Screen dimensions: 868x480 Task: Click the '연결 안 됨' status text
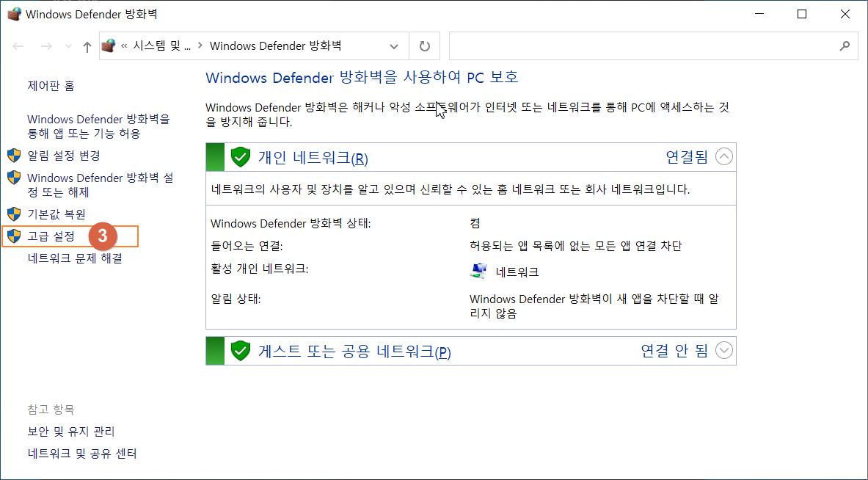click(674, 350)
